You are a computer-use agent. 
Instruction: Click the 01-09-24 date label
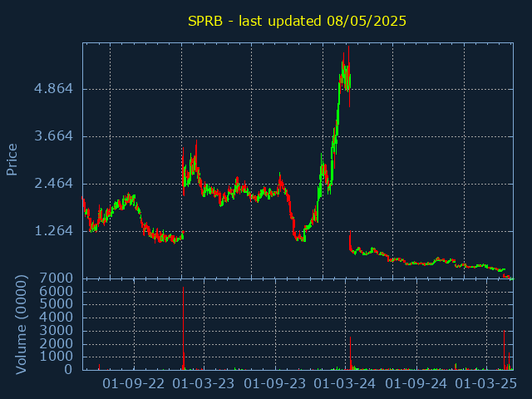pos(416,384)
